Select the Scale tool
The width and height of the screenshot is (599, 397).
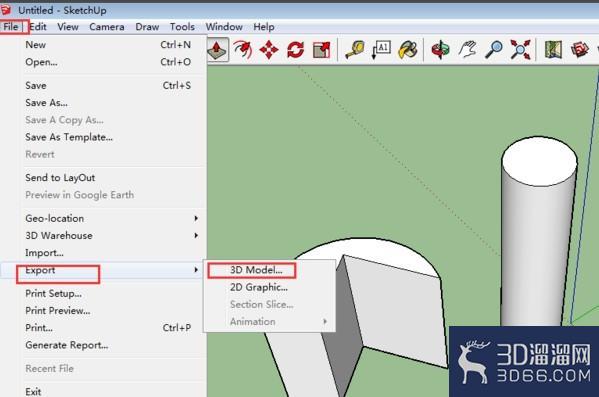[x=321, y=50]
